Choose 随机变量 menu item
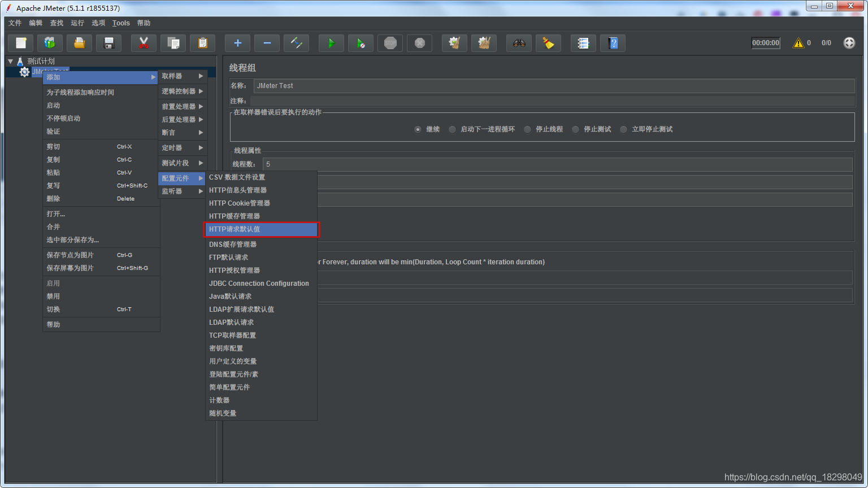Image resolution: width=868 pixels, height=488 pixels. [x=261, y=413]
